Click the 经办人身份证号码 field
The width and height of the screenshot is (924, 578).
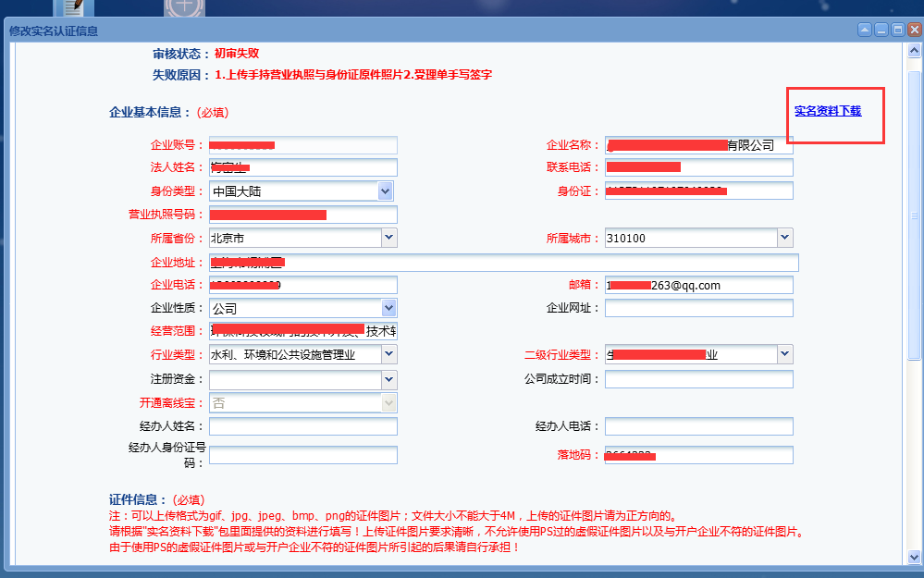[x=302, y=455]
